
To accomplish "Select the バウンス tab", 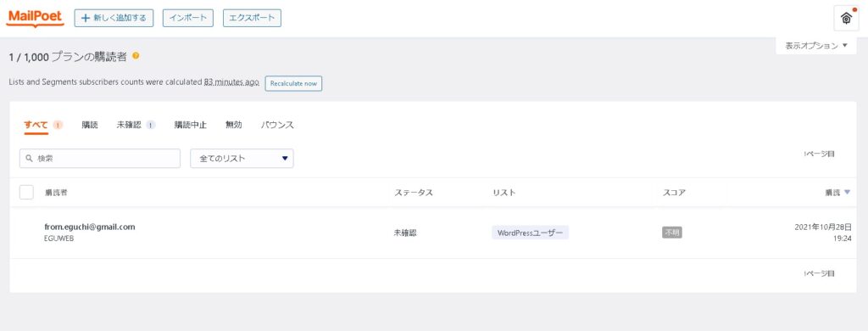I will pos(277,126).
